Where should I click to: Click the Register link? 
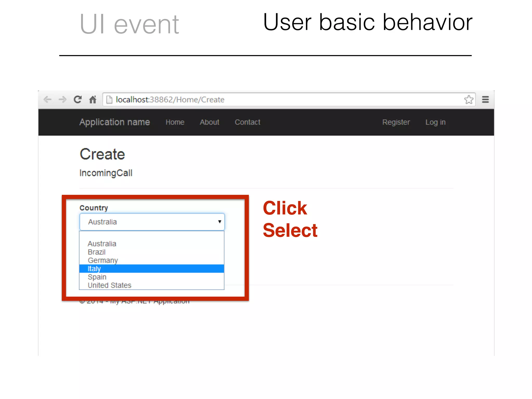pyautogui.click(x=396, y=122)
